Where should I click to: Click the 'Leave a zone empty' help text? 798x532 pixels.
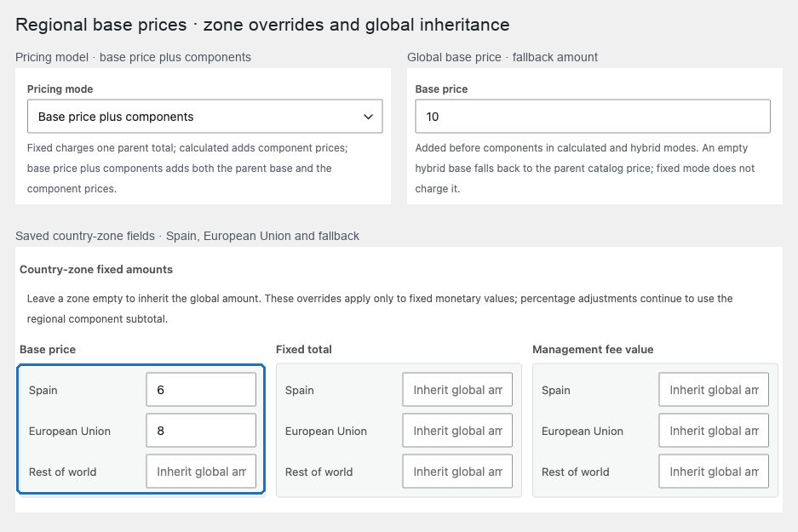click(380, 309)
